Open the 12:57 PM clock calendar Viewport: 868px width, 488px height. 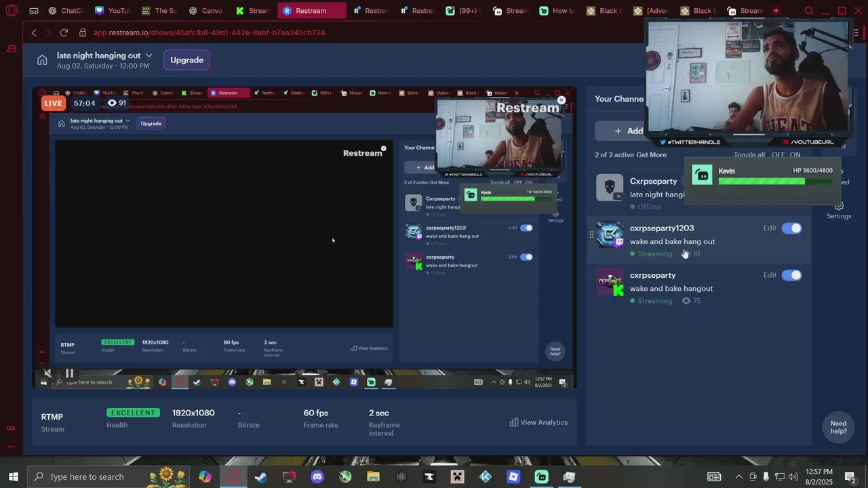[820, 476]
